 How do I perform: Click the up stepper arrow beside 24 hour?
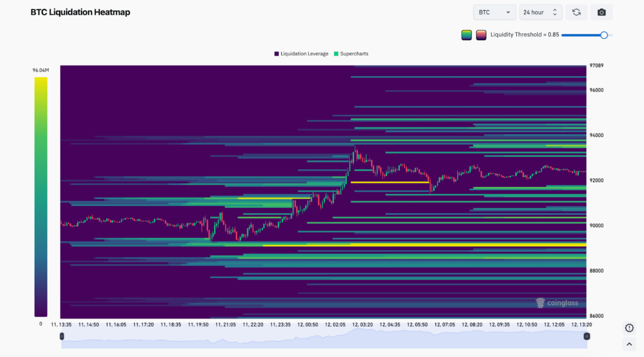[555, 10]
